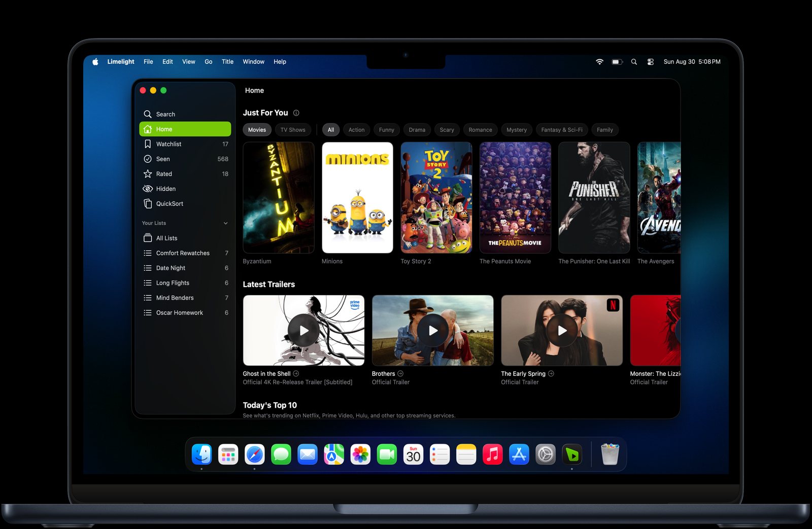The height and width of the screenshot is (529, 812).
Task: Click the All Lists stack icon
Action: coord(148,238)
